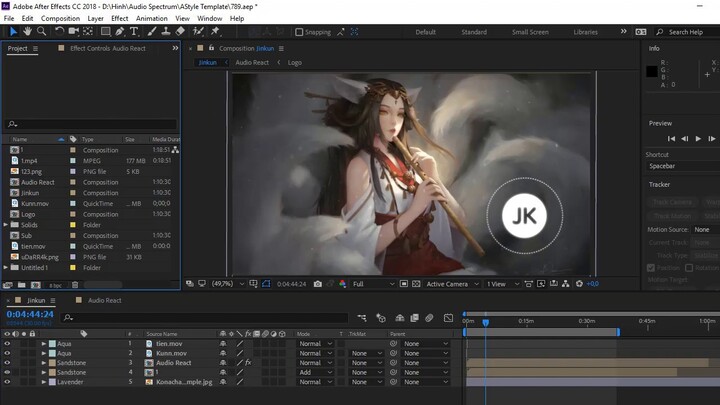
Task: Switch to the Small Screen workspace
Action: [530, 32]
